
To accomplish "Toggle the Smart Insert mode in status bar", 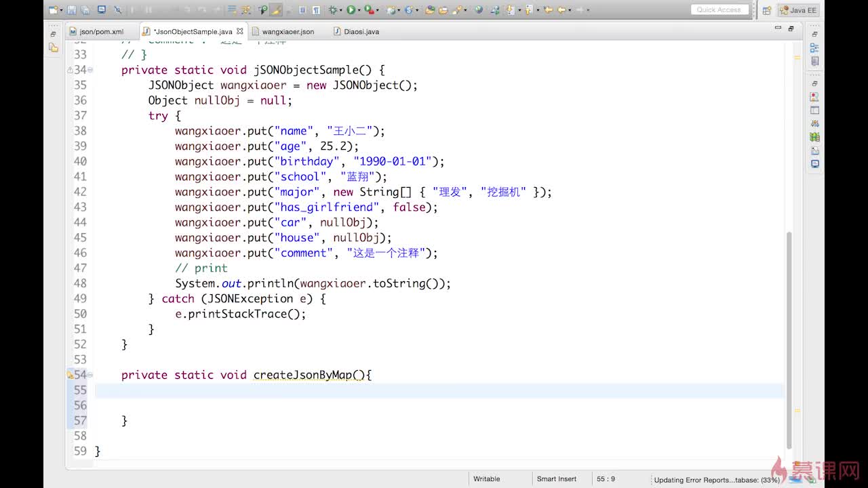I will pos(557,479).
